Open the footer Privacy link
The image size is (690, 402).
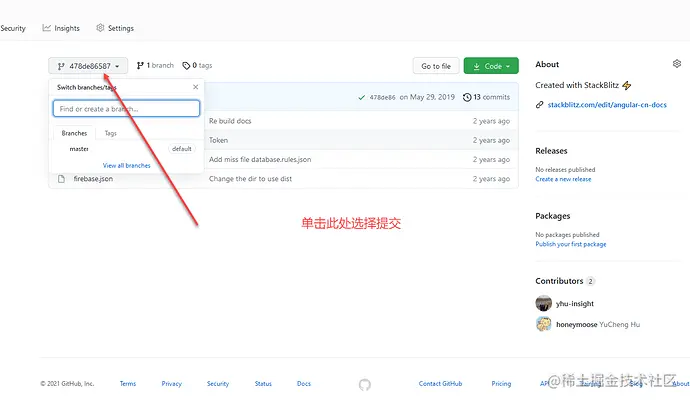click(172, 384)
